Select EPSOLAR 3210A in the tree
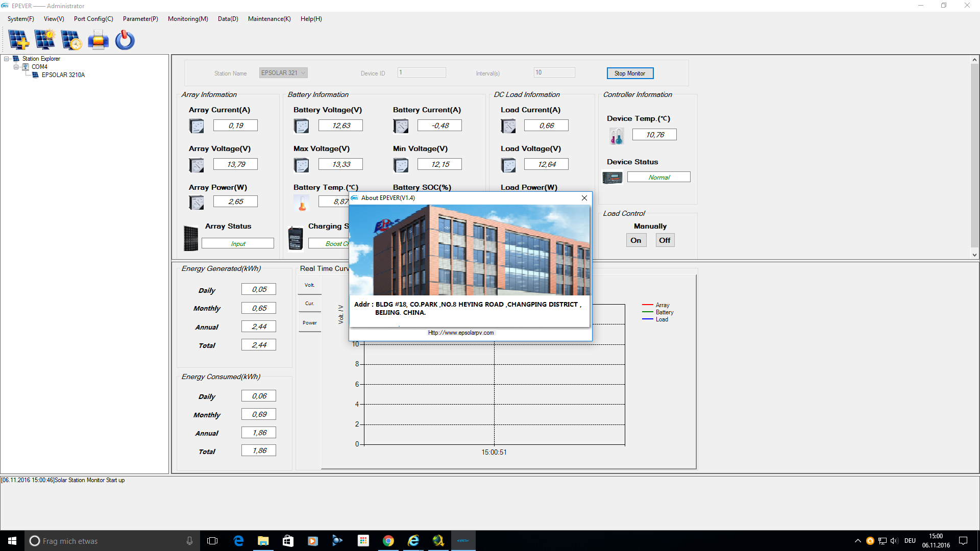980x551 pixels. (x=63, y=75)
